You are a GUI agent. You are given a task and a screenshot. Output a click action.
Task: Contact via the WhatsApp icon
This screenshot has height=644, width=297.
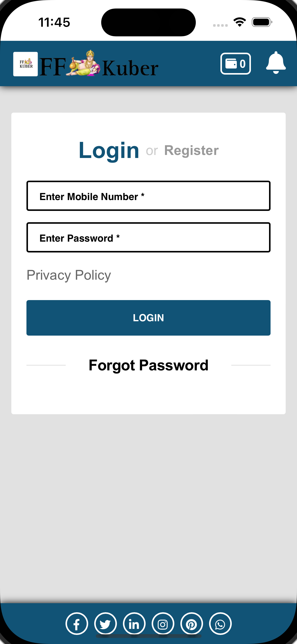(x=220, y=624)
